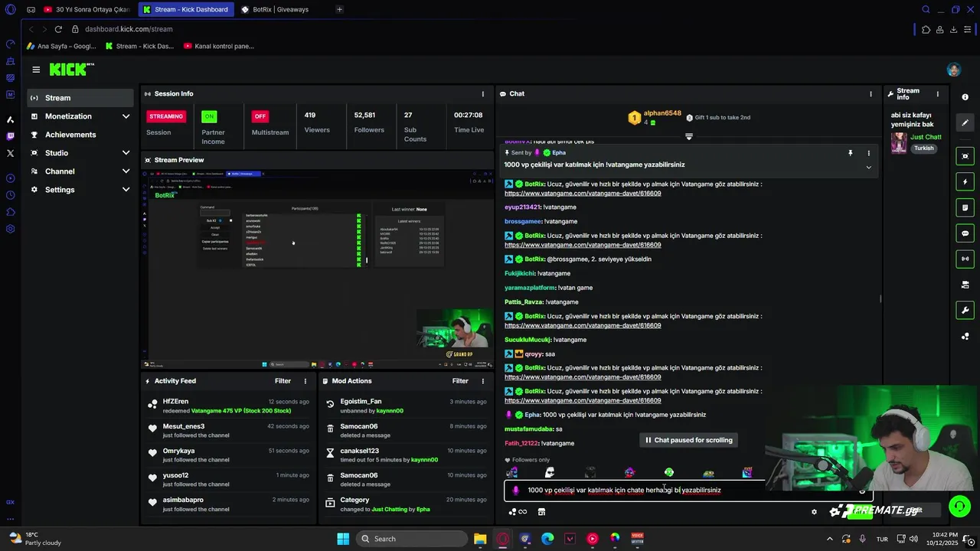The width and height of the screenshot is (980, 551).
Task: Expand Channel sidebar section
Action: click(126, 171)
